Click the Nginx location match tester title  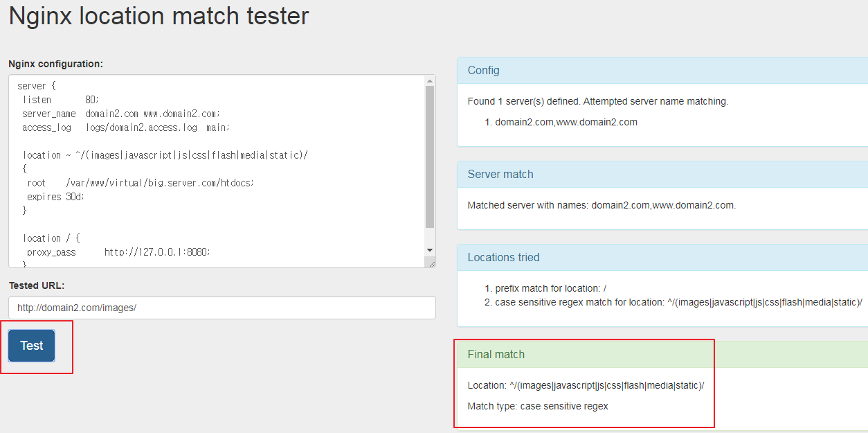[x=159, y=17]
